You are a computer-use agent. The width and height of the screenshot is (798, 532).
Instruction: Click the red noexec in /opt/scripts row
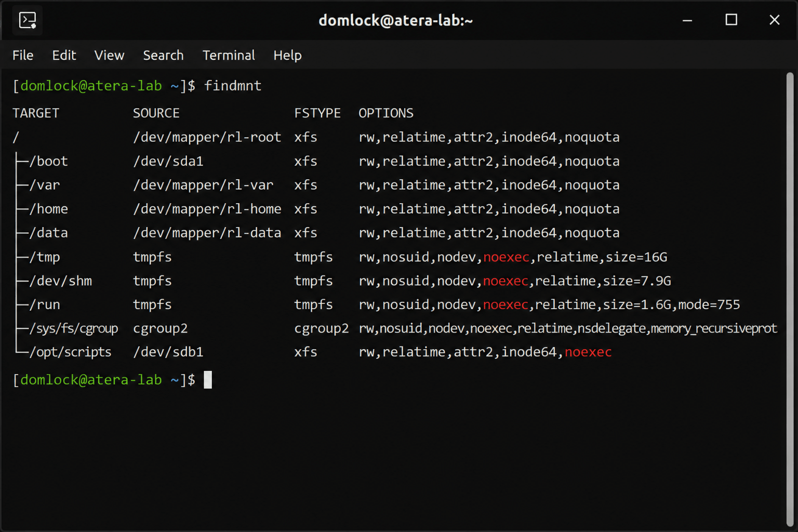(x=588, y=352)
